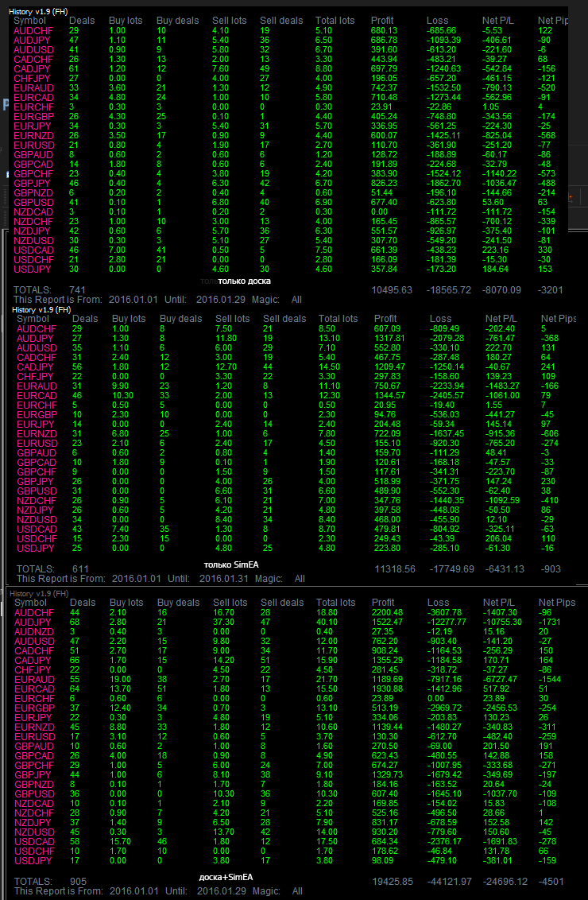The width and height of the screenshot is (588, 900).
Task: Click net P/L total -8070.09
Action: click(x=501, y=290)
